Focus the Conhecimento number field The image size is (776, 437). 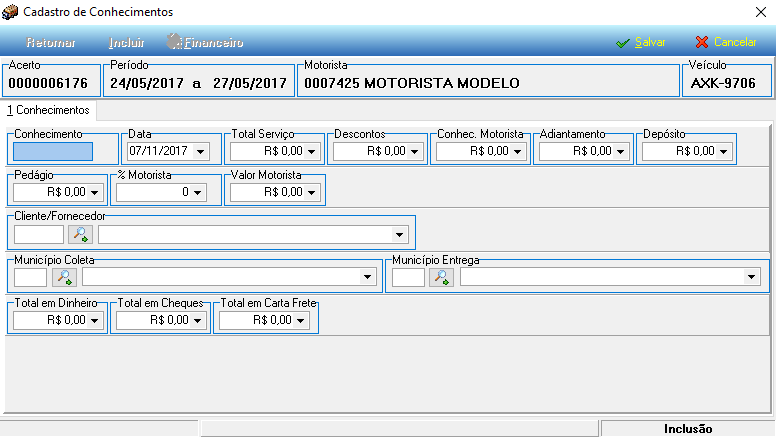(53, 151)
